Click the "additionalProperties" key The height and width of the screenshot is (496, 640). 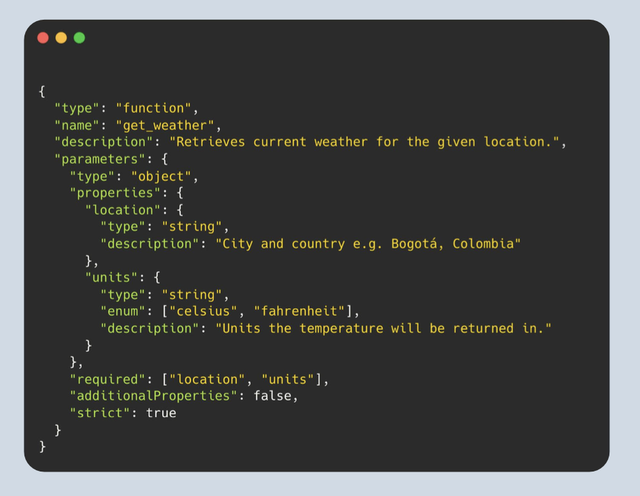coord(150,397)
